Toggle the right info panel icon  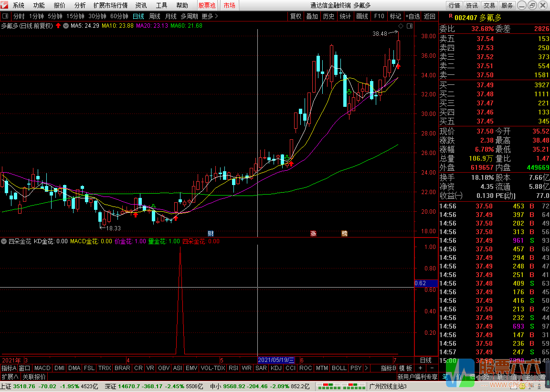tap(409, 26)
